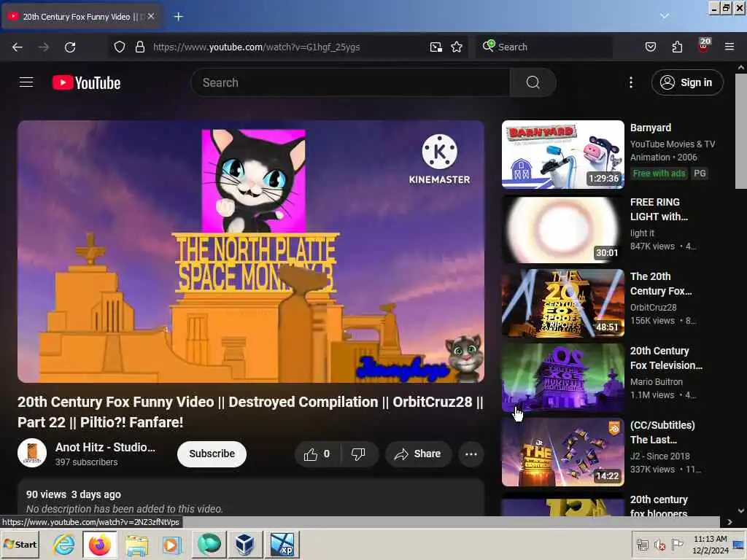Focus the Firefox toolbar Search box

pos(543,47)
